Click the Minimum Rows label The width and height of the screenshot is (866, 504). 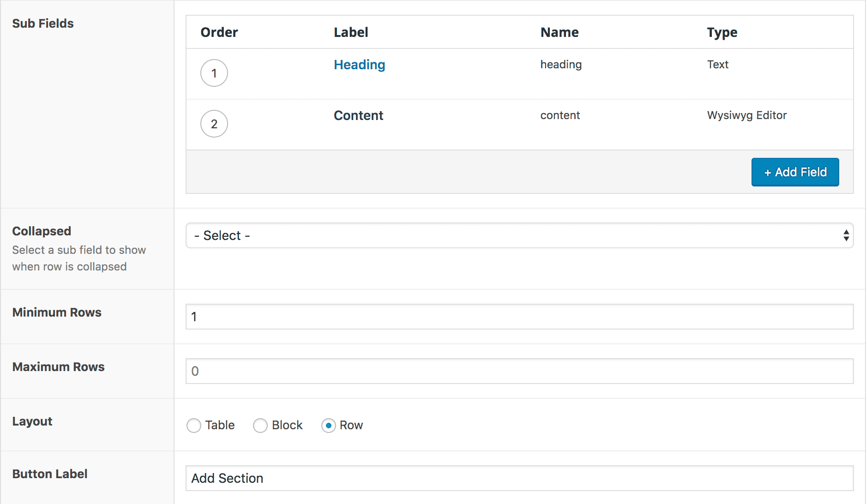coord(57,312)
